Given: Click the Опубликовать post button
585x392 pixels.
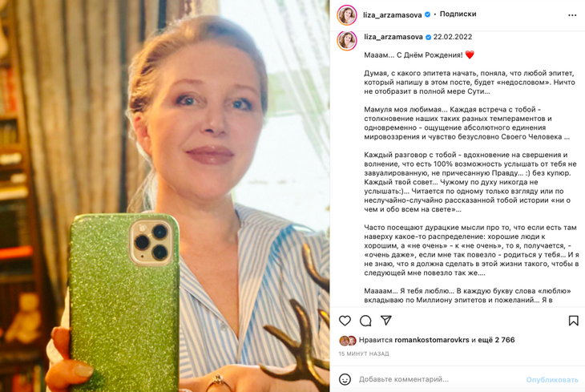Looking at the screenshot, I should click(x=552, y=380).
